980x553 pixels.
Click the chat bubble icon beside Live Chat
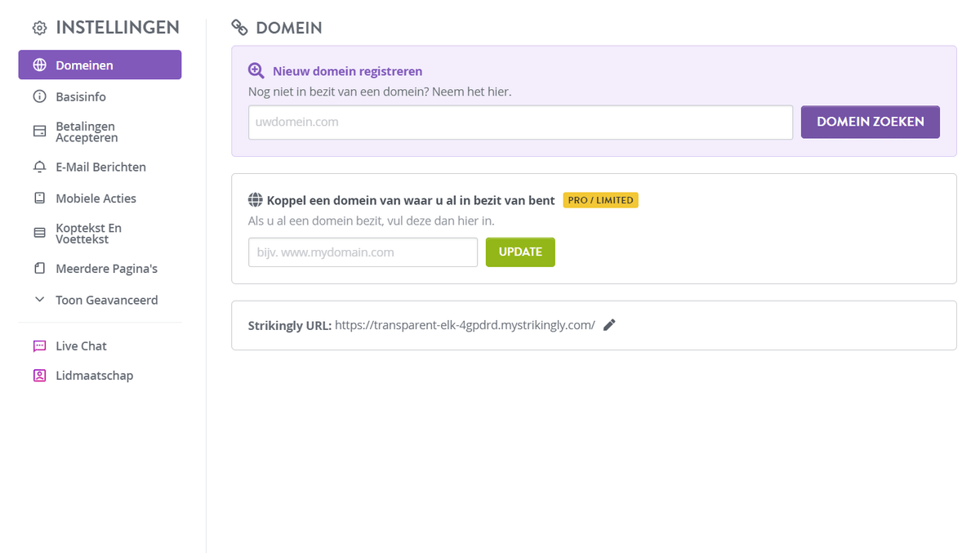coord(39,346)
